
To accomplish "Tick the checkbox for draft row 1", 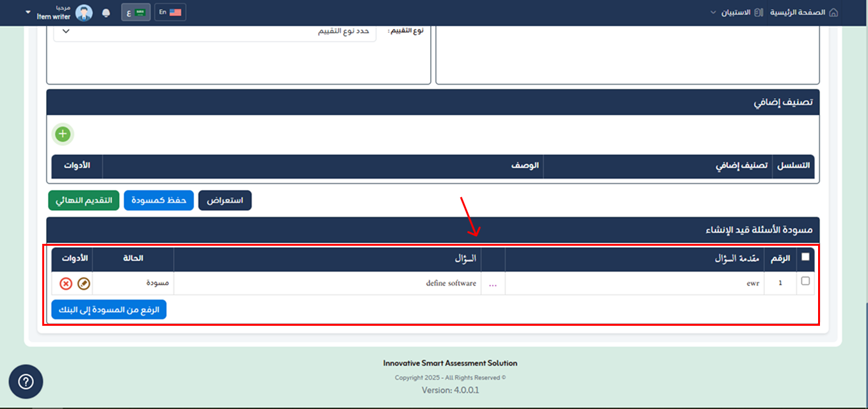I will pos(805,281).
